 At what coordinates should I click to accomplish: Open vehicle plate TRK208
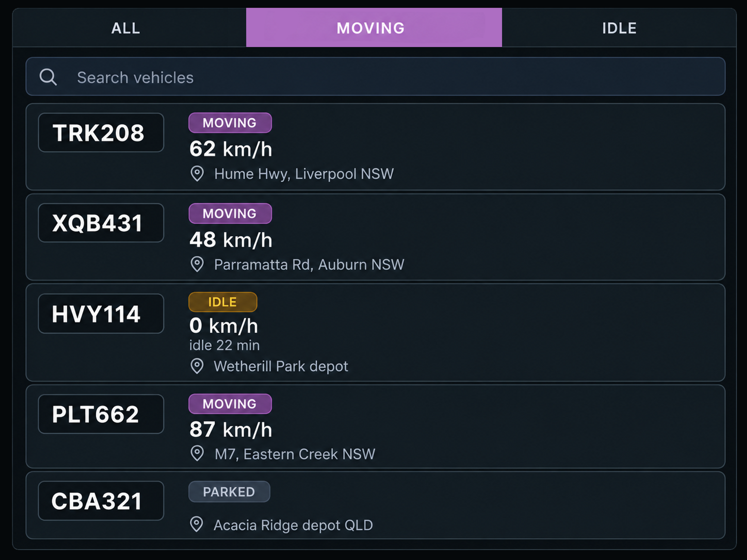101,133
